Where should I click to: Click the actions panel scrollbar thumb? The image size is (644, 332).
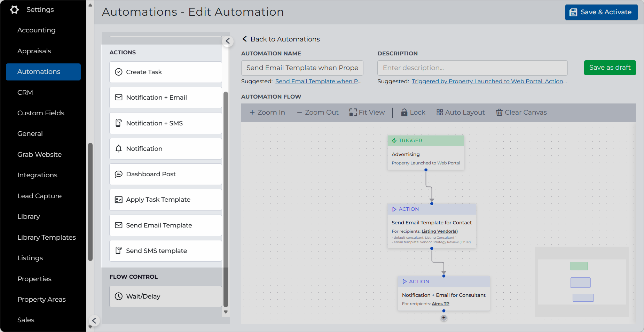pos(226,199)
